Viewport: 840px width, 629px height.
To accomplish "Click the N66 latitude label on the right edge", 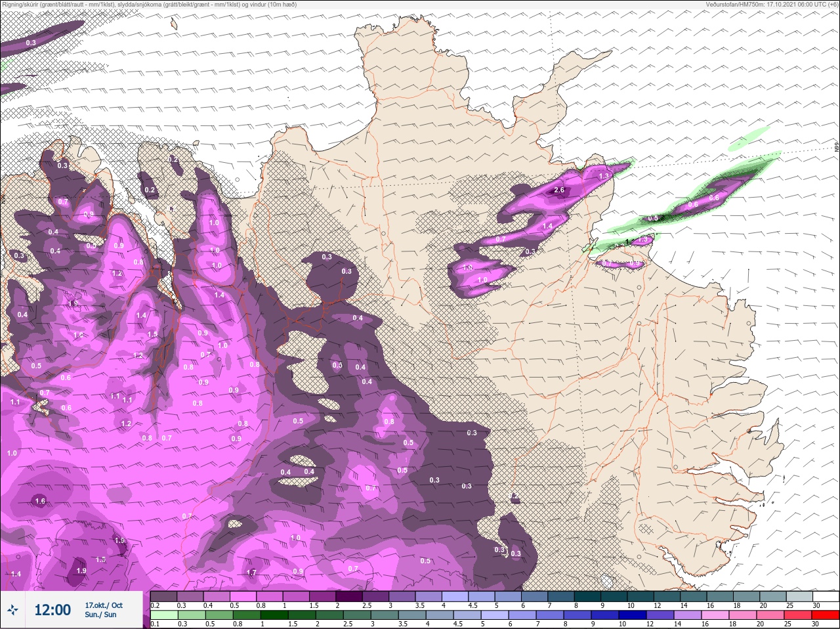I will 837,148.
